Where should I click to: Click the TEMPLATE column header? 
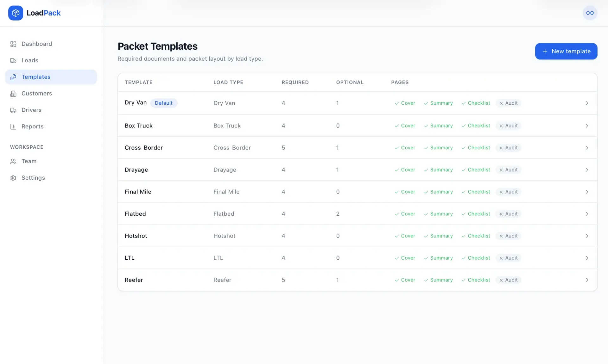click(x=138, y=82)
